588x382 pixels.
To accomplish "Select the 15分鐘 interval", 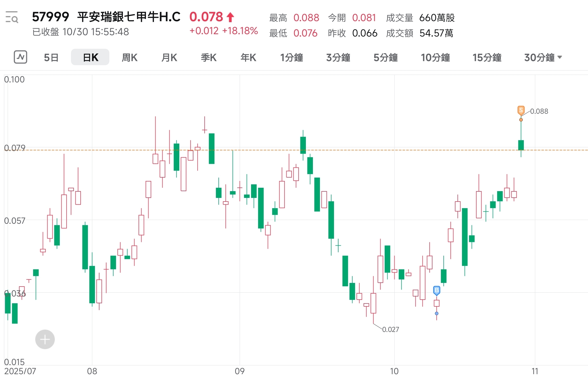I will pos(486,58).
